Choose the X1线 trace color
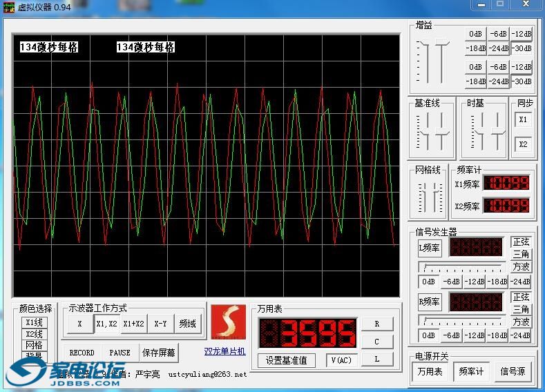The width and height of the screenshot is (545, 392). [x=34, y=322]
